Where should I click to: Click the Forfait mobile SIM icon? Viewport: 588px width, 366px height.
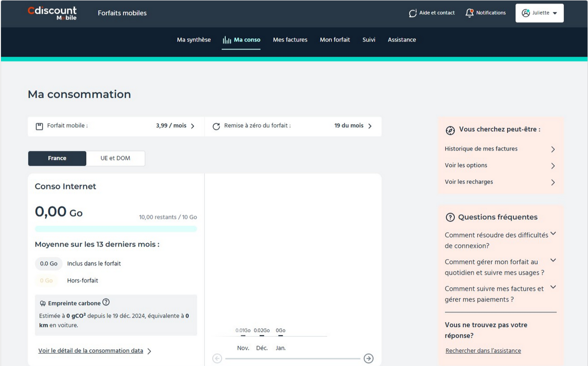point(39,126)
